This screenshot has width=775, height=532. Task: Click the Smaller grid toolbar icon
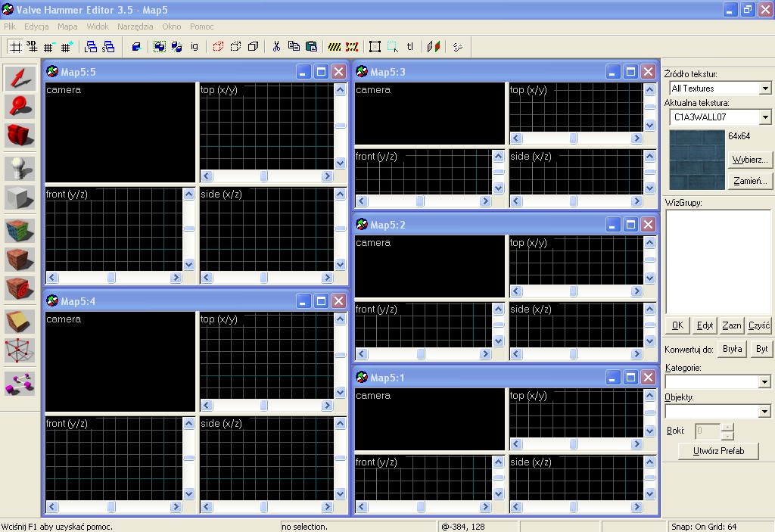(48, 47)
